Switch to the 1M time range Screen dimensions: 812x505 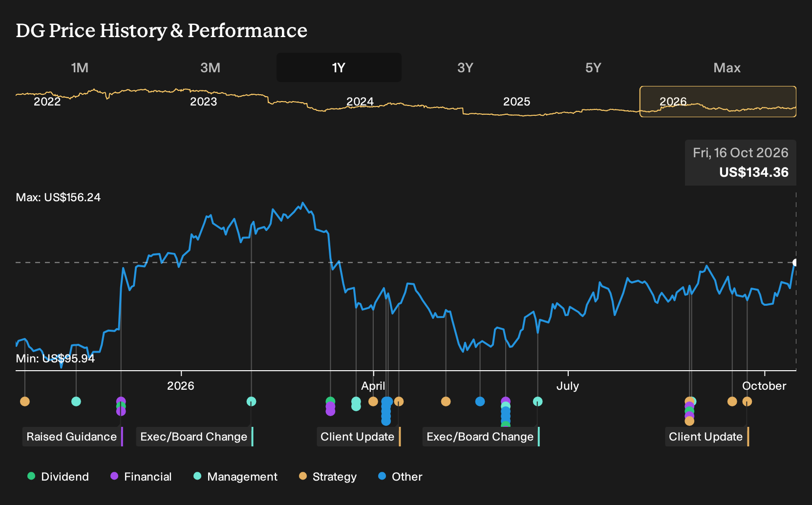pos(80,67)
